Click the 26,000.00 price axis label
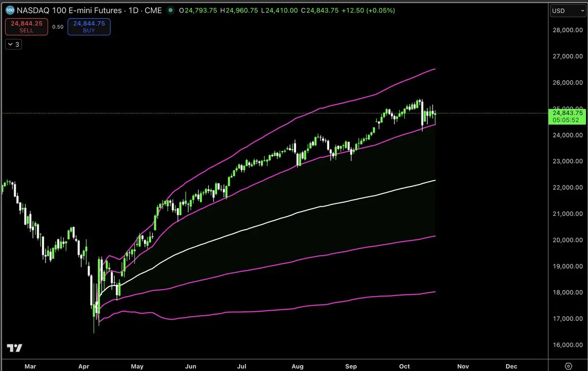The height and width of the screenshot is (371, 588). point(567,83)
